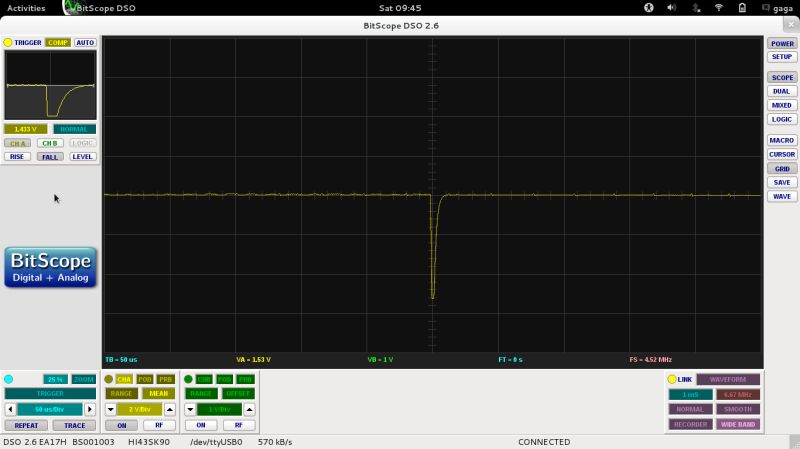Raise channel A volts per division arrow
This screenshot has width=800, height=449.
(x=170, y=409)
